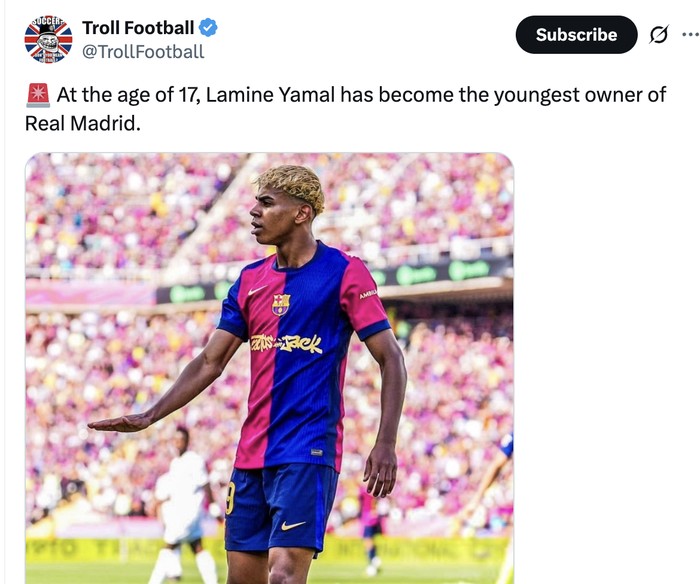Click the club crest on the jersey
Image resolution: width=700 pixels, height=584 pixels.
click(281, 304)
